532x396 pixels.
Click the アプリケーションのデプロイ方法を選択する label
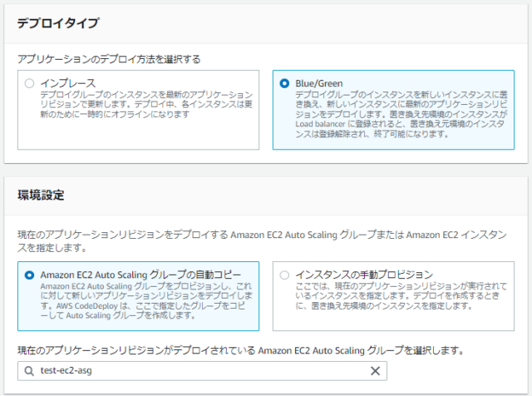109,59
